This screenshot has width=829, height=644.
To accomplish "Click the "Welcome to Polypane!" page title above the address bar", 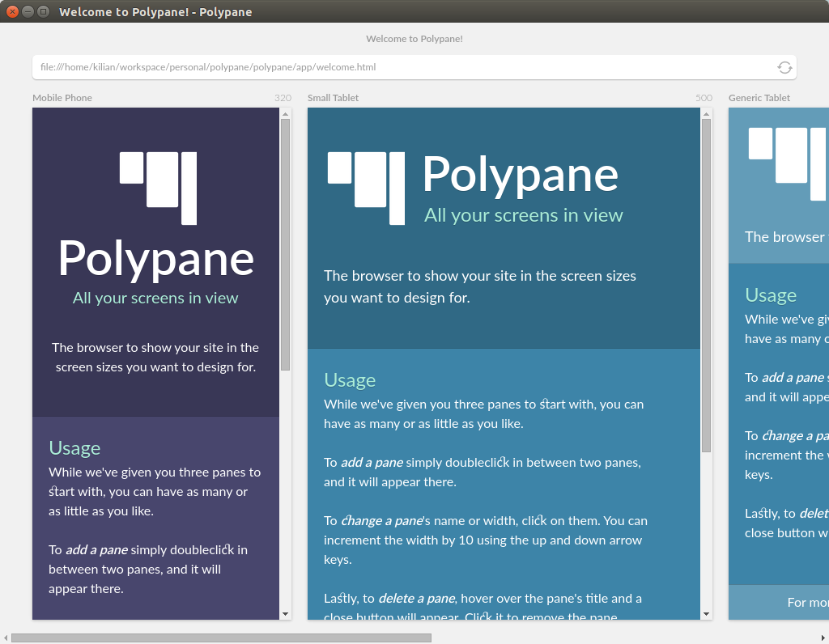I will [414, 39].
